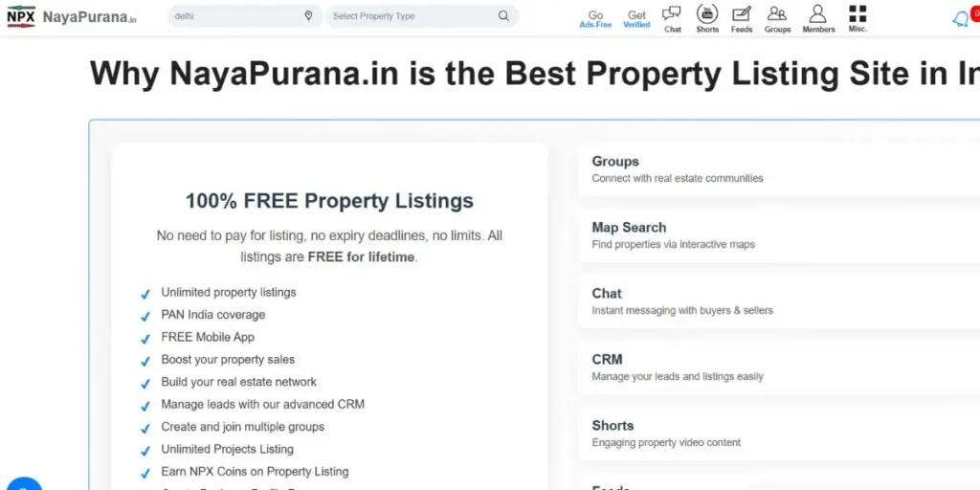Click 'Manage your leads and listings easily'
This screenshot has width=980, height=490.
click(x=678, y=377)
